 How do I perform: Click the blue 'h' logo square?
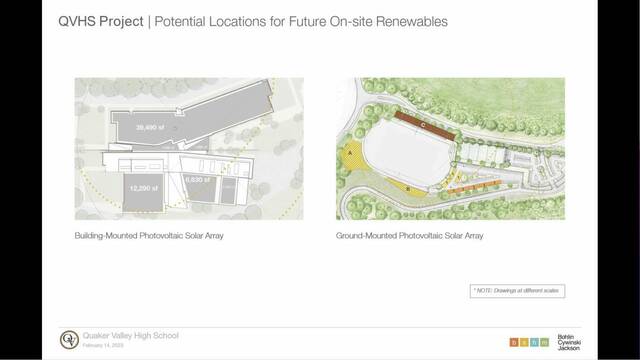[534, 342]
